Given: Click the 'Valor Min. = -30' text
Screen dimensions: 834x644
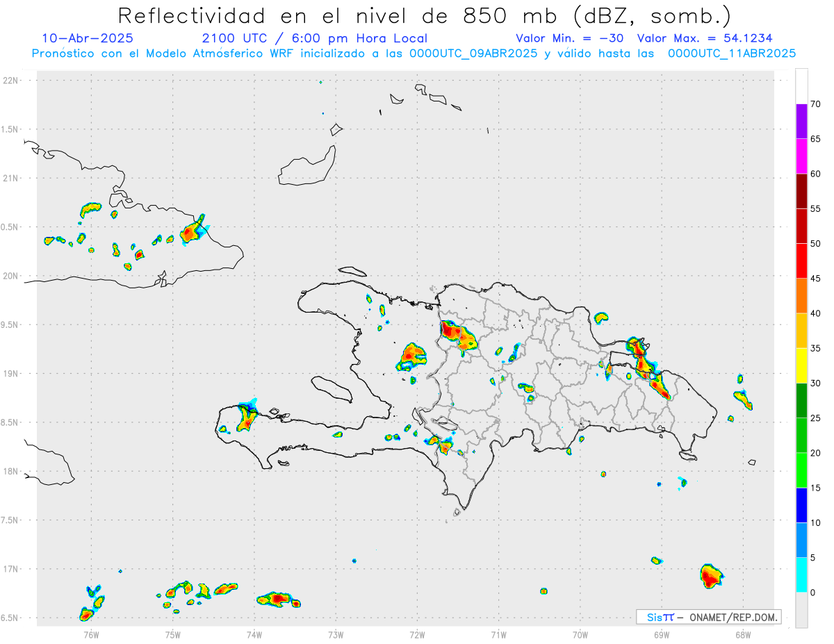Looking at the screenshot, I should [570, 39].
